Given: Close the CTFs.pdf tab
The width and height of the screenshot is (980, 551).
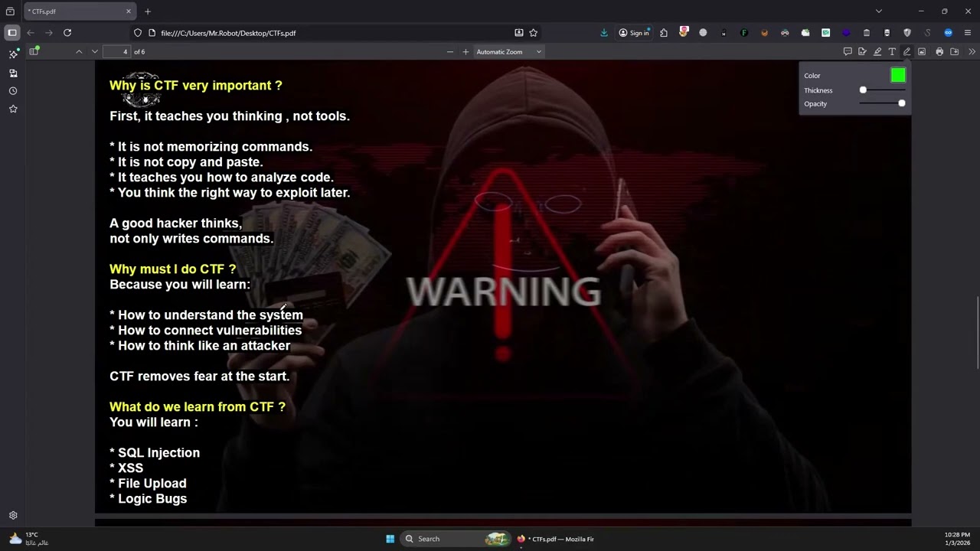Looking at the screenshot, I should coord(129,11).
